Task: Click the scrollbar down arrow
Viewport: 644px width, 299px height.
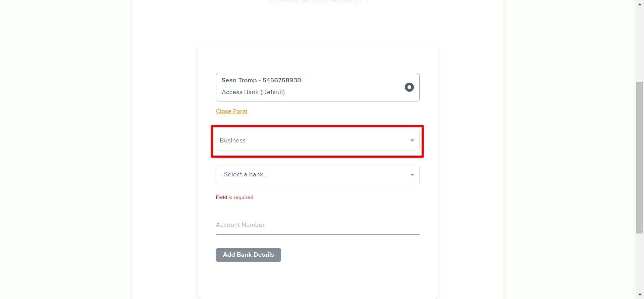Action: (x=640, y=295)
